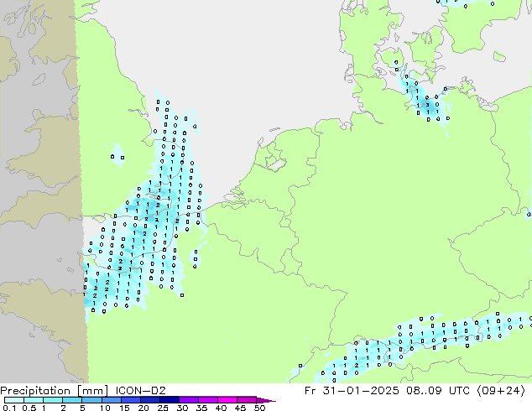Click the date "31-01-2025"
Image resolution: width=532 pixels, height=411 pixels.
click(x=361, y=391)
